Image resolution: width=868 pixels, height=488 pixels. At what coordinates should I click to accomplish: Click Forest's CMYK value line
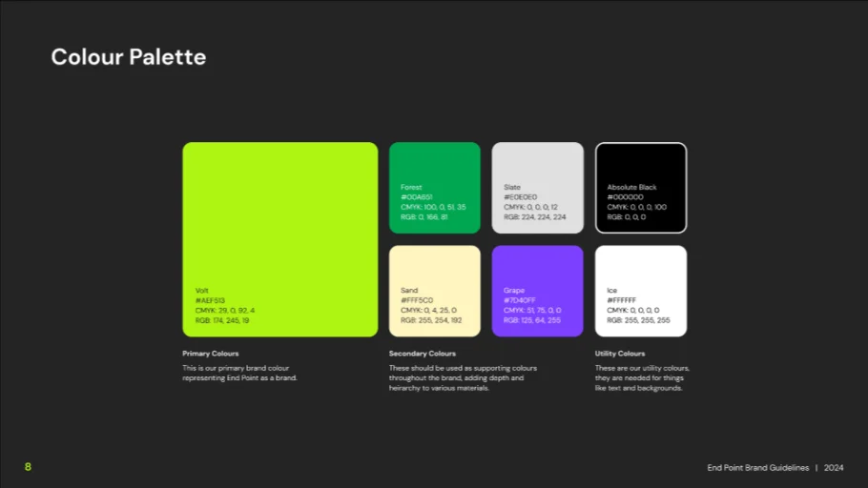click(433, 207)
